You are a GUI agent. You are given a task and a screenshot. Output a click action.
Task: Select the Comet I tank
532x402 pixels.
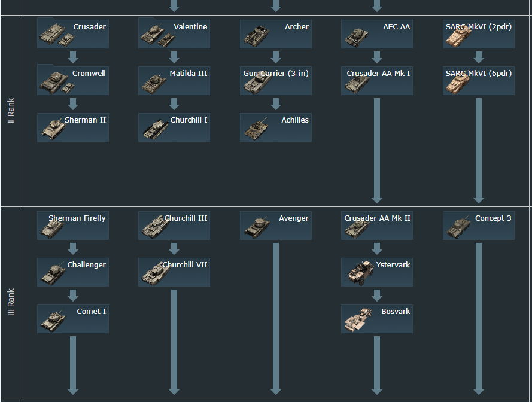(x=73, y=318)
